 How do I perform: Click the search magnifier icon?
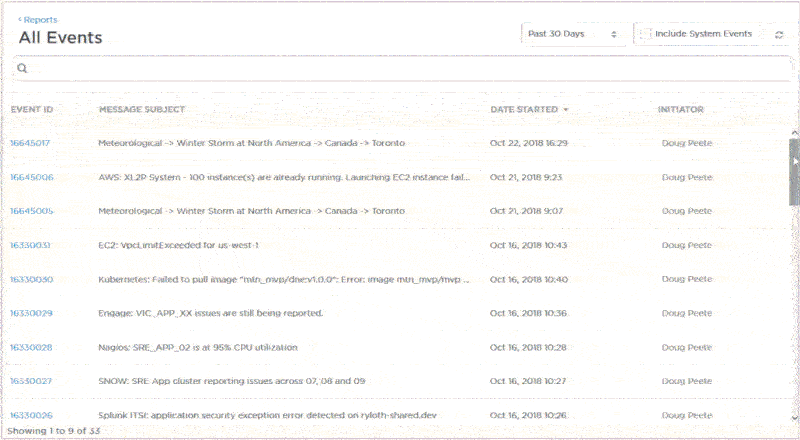coord(22,69)
